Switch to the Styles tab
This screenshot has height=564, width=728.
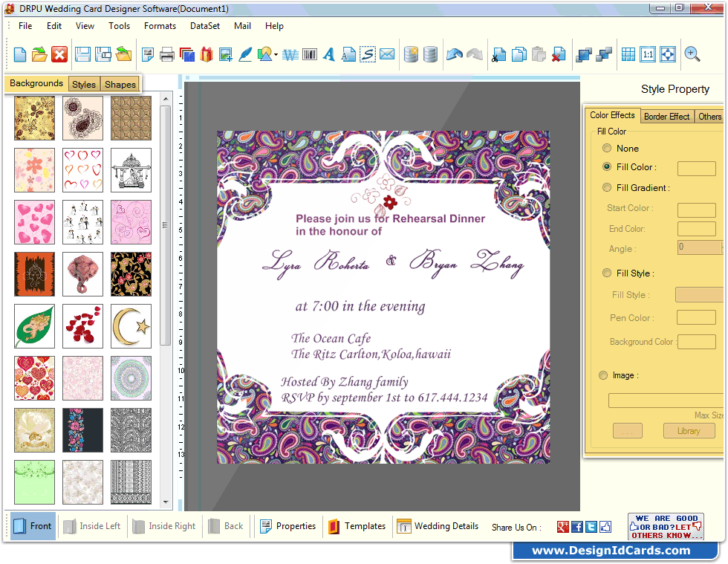pos(84,84)
